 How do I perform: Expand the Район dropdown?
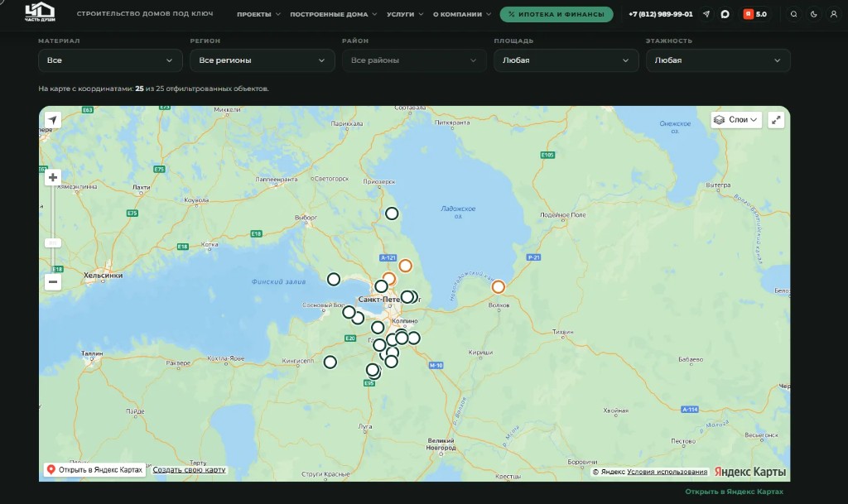click(414, 60)
